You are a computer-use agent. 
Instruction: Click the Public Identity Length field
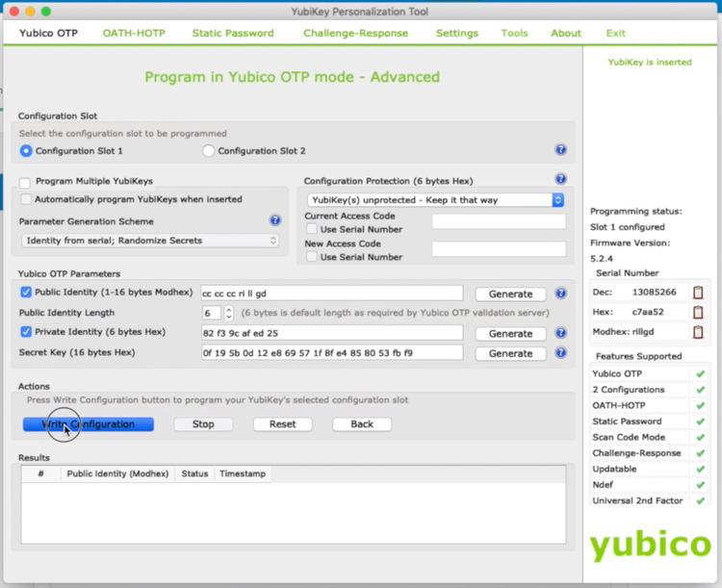212,313
